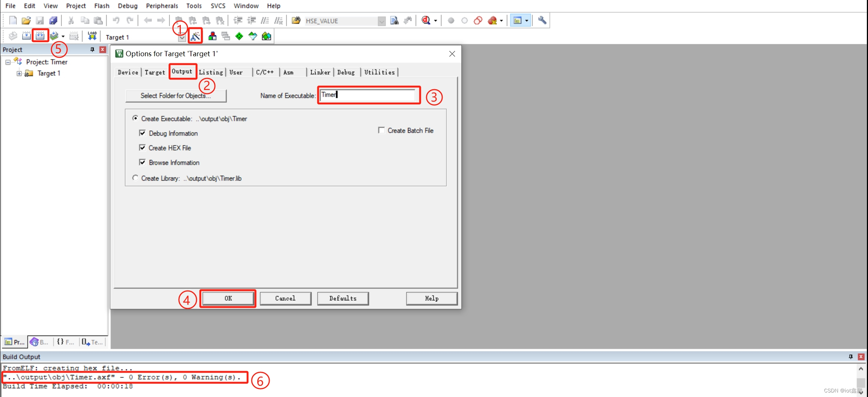The height and width of the screenshot is (397, 868).
Task: Click the Paste clipboard icon
Action: (98, 21)
